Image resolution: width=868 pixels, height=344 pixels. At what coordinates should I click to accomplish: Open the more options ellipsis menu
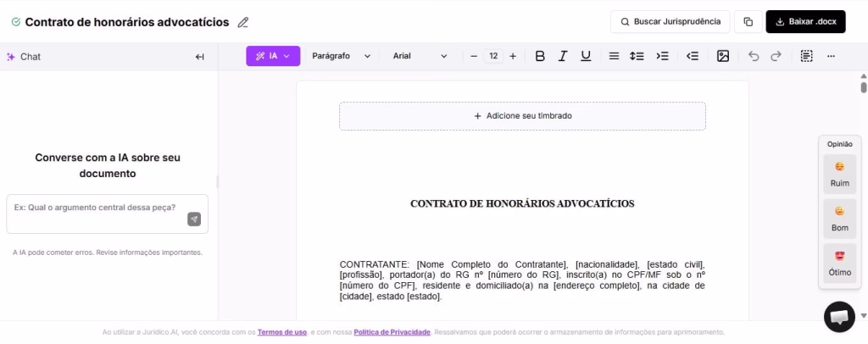click(x=831, y=56)
